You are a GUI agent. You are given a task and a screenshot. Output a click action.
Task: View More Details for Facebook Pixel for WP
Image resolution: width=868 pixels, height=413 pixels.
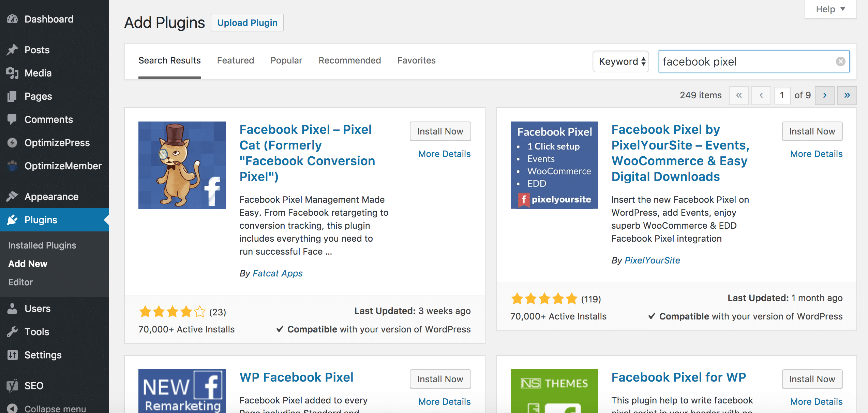point(816,402)
